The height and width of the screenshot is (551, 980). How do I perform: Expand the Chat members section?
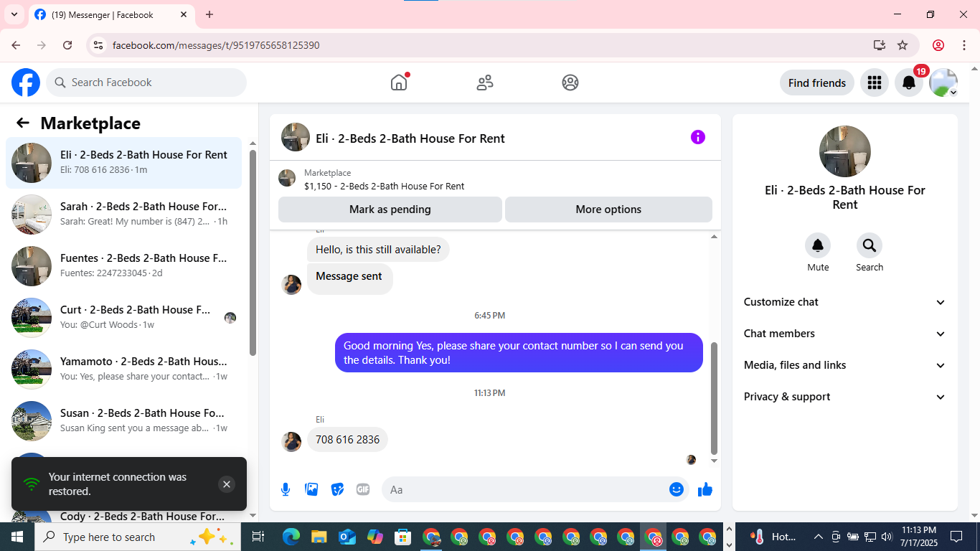tap(845, 334)
